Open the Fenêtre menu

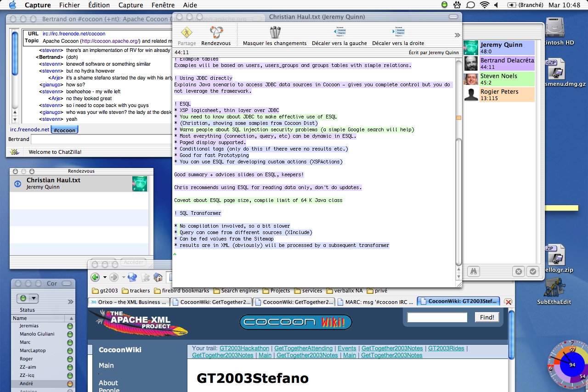(162, 5)
